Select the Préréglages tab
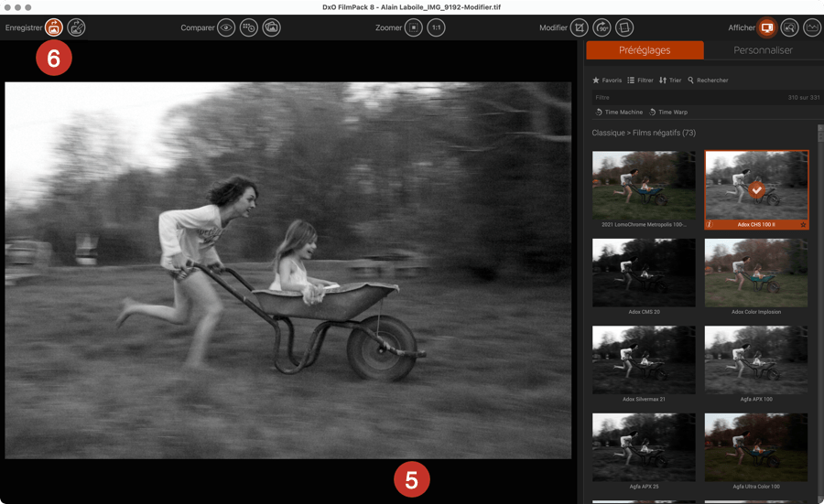This screenshot has height=504, width=824. (645, 50)
